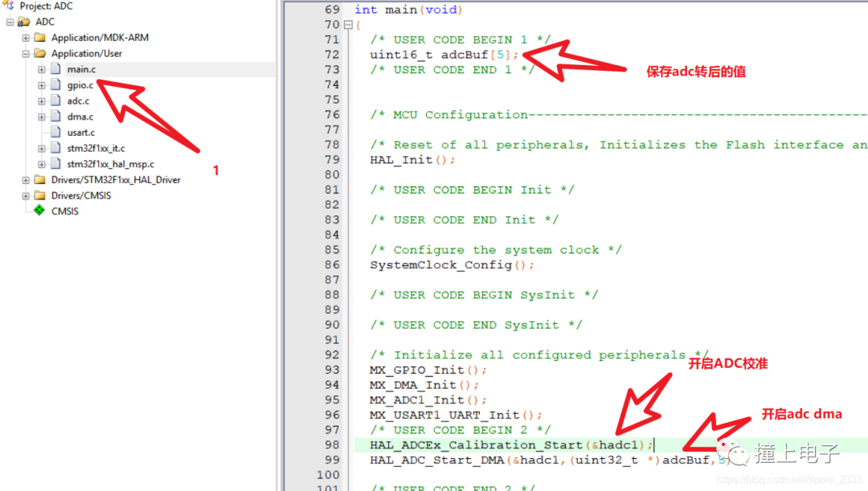Expand stm32f1xx_it.c to show includes

[42, 149]
